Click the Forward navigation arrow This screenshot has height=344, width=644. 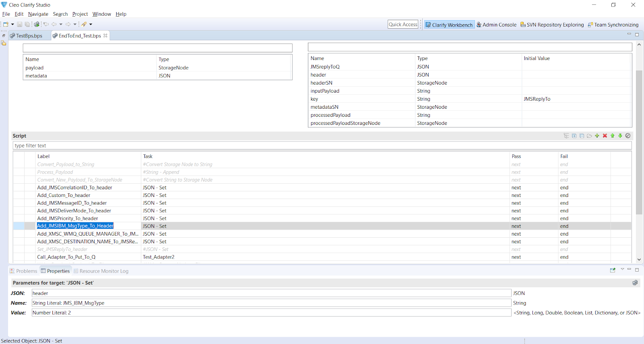68,24
